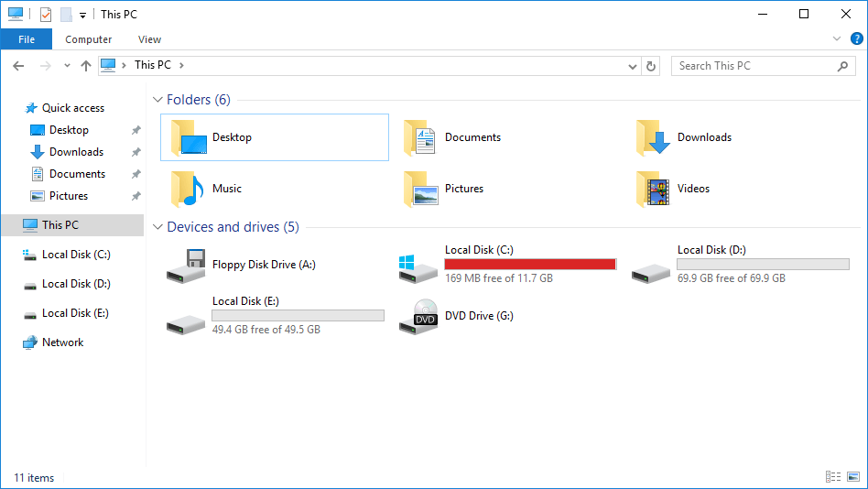868x489 pixels.
Task: Click the Search This PC field
Action: (755, 66)
